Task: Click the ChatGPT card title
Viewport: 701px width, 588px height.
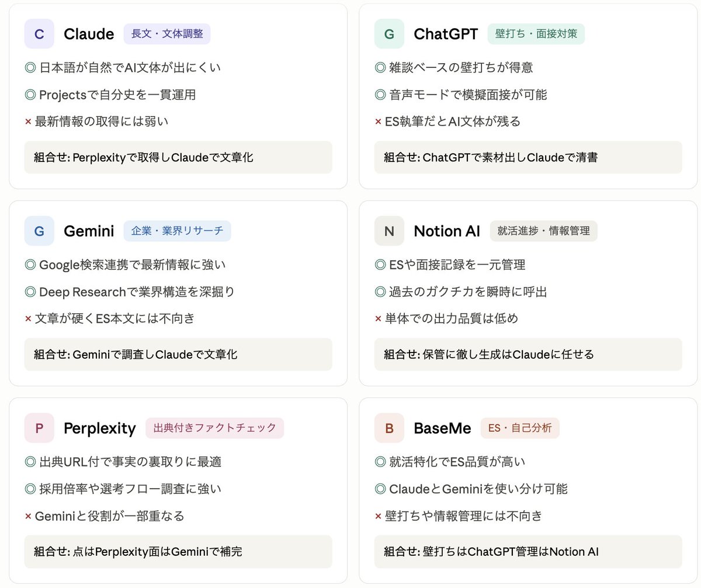Action: (x=446, y=34)
